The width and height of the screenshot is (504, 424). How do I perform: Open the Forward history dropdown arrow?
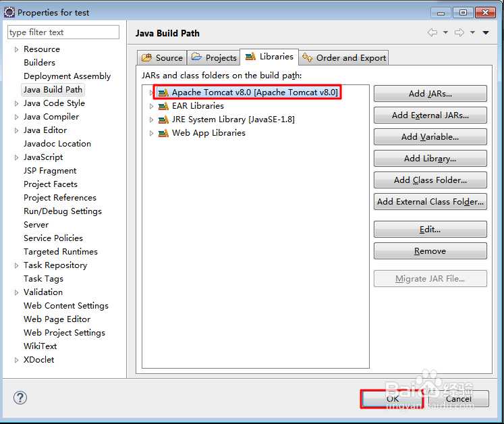point(472,32)
